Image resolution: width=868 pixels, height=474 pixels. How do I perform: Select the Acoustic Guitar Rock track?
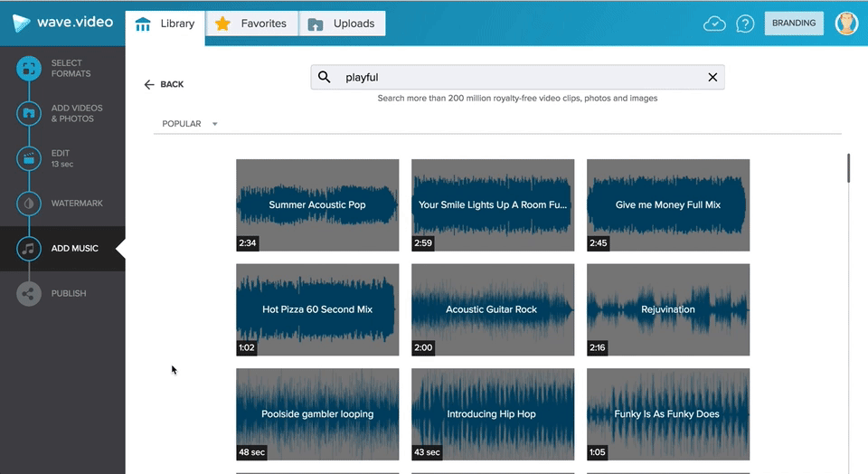[x=493, y=309]
